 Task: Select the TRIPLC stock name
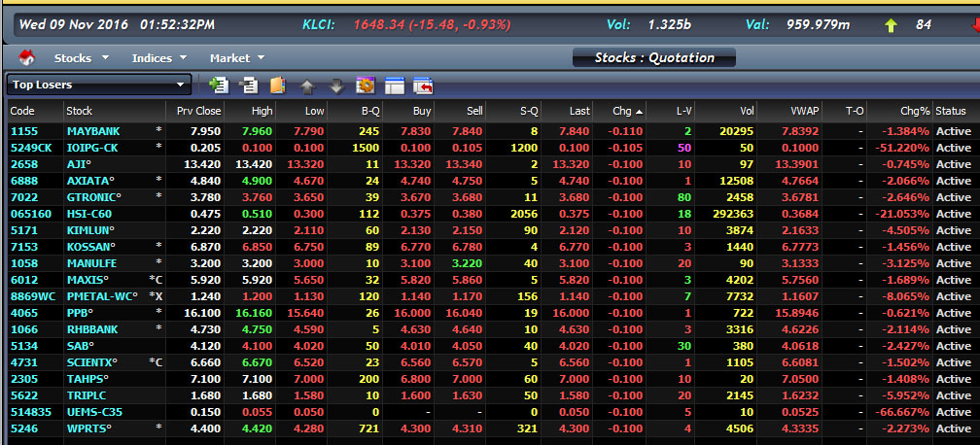click(87, 395)
